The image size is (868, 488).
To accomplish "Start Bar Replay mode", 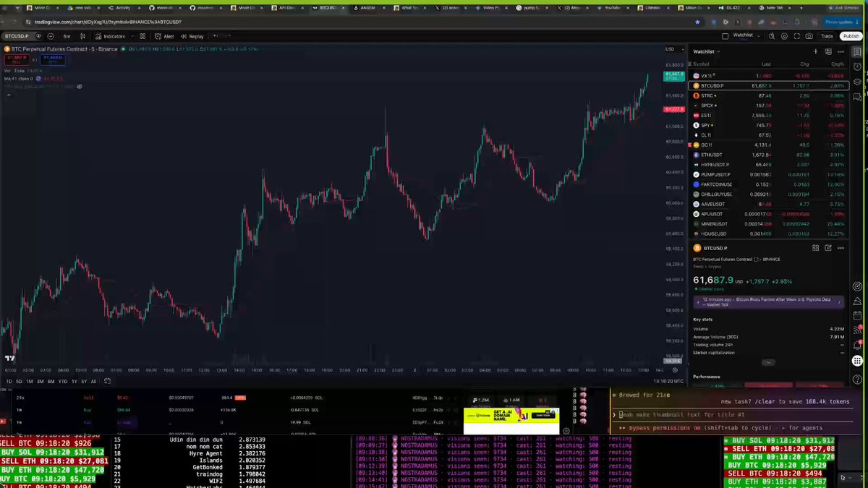I will tap(192, 36).
